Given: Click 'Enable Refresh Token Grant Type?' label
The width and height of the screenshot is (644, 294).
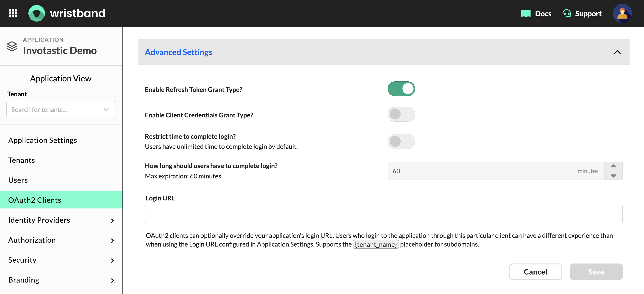Looking at the screenshot, I should point(194,90).
